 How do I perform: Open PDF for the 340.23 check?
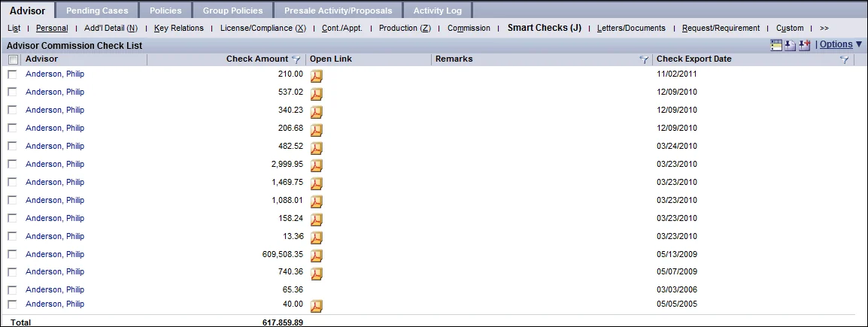316,112
